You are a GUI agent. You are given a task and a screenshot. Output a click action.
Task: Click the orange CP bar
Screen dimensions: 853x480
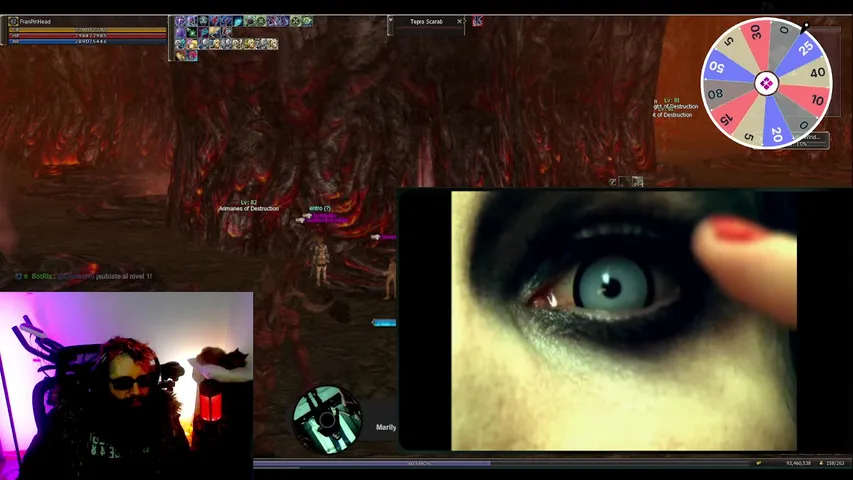coord(87,30)
